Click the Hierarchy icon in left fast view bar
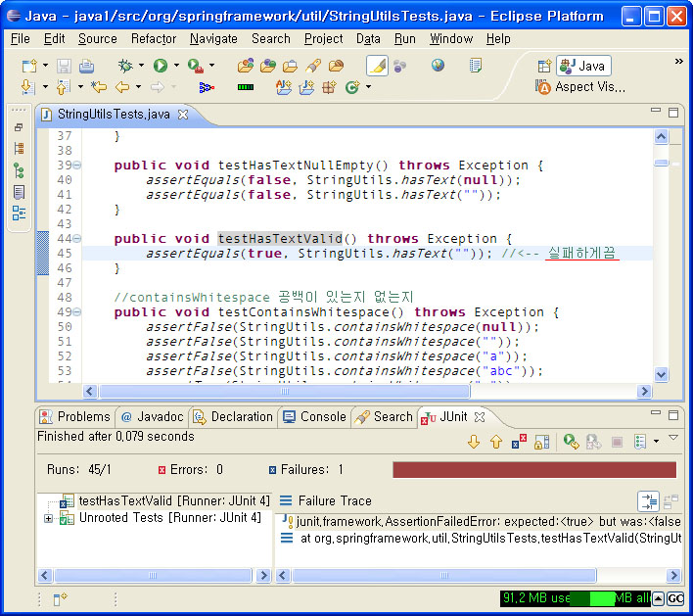This screenshot has width=693, height=616. click(x=19, y=170)
